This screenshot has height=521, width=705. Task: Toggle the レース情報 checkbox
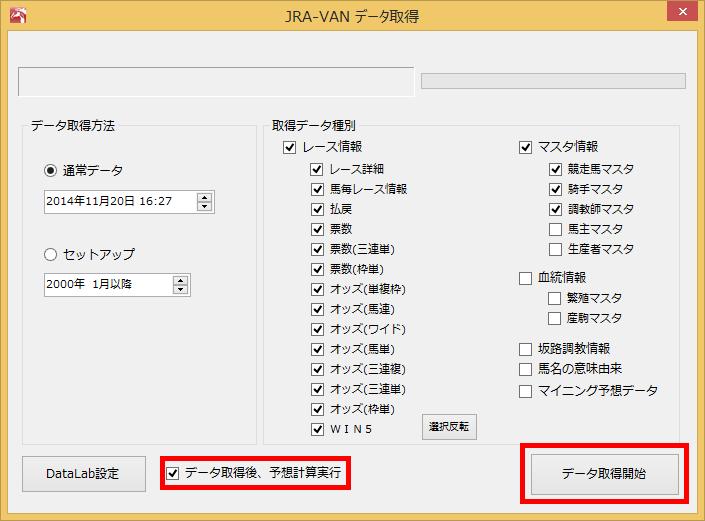pyautogui.click(x=290, y=147)
